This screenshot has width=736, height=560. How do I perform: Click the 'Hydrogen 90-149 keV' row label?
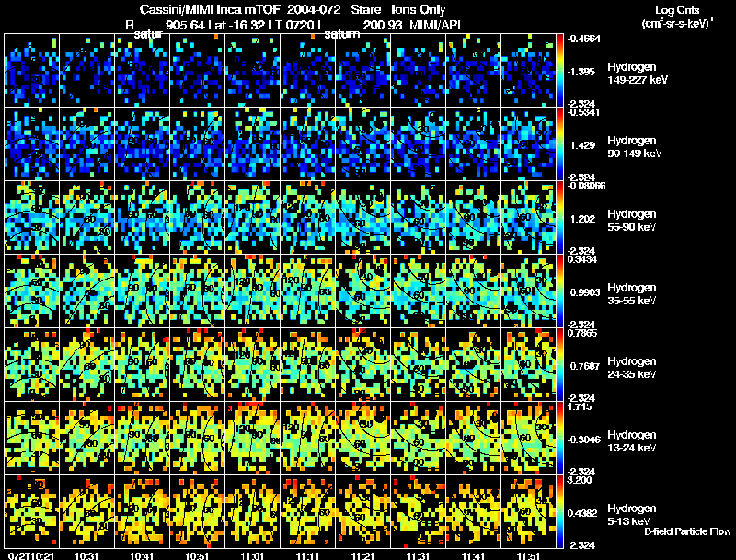click(x=635, y=147)
